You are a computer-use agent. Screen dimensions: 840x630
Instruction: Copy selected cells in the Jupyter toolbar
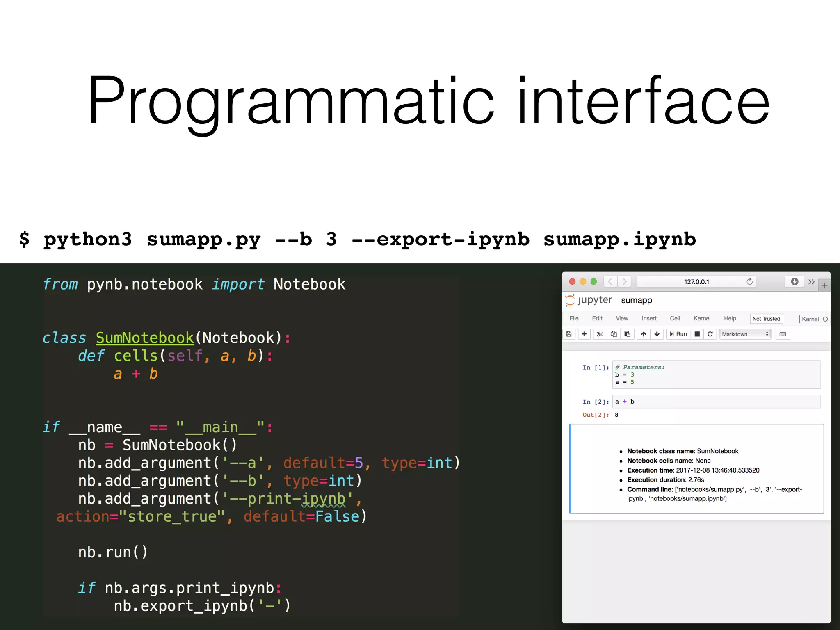pos(614,334)
